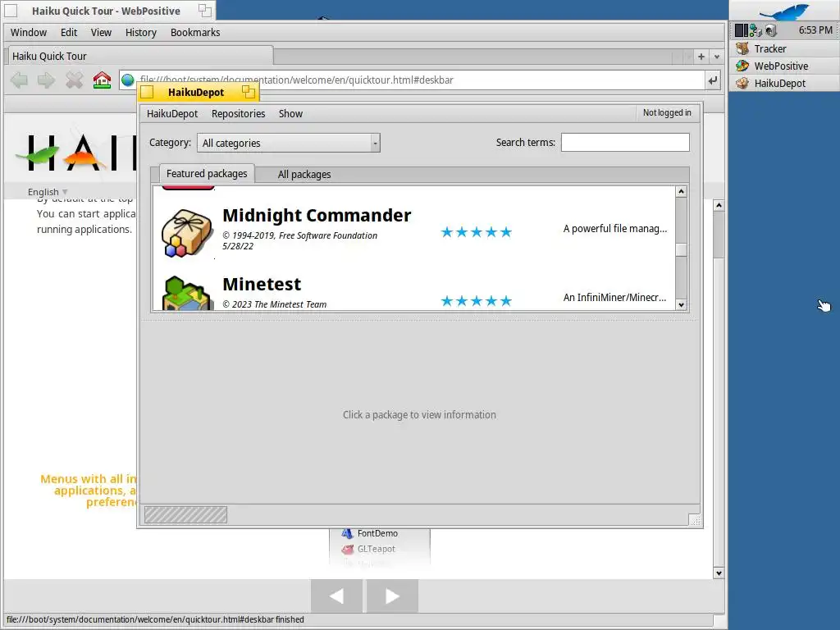The height and width of the screenshot is (630, 840).
Task: Click the next page arrow in Quick Tour
Action: [392, 596]
